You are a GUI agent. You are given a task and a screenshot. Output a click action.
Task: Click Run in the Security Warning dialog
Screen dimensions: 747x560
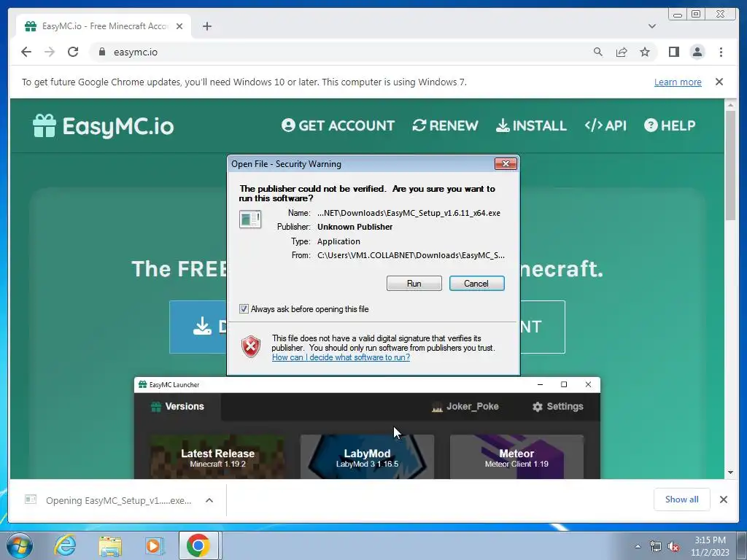[x=414, y=284]
